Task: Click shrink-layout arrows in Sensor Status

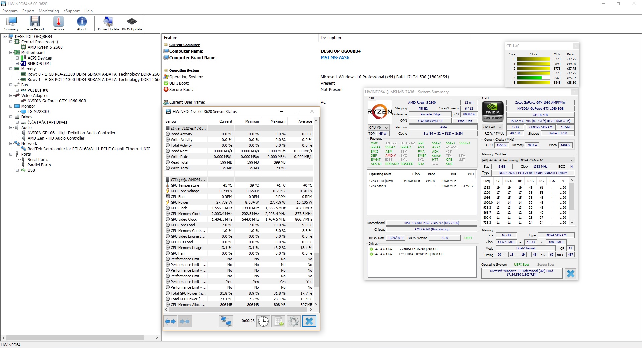Action: pyautogui.click(x=184, y=321)
